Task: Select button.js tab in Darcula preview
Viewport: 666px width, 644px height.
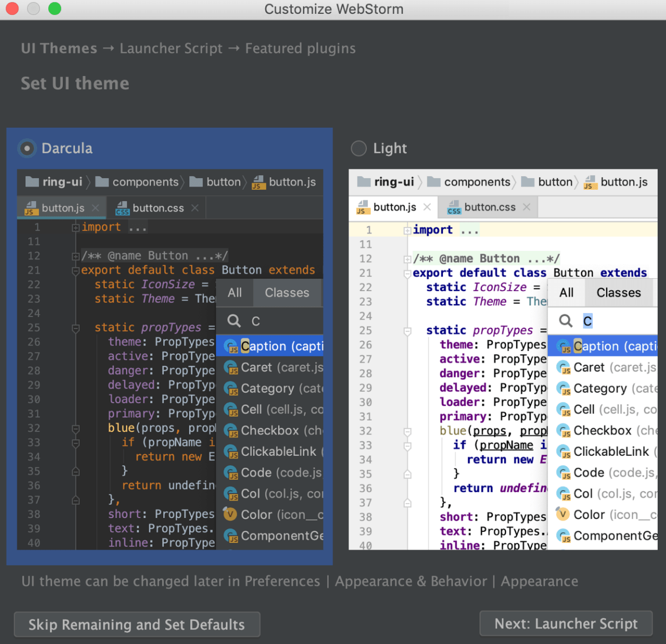Action: click(x=62, y=208)
